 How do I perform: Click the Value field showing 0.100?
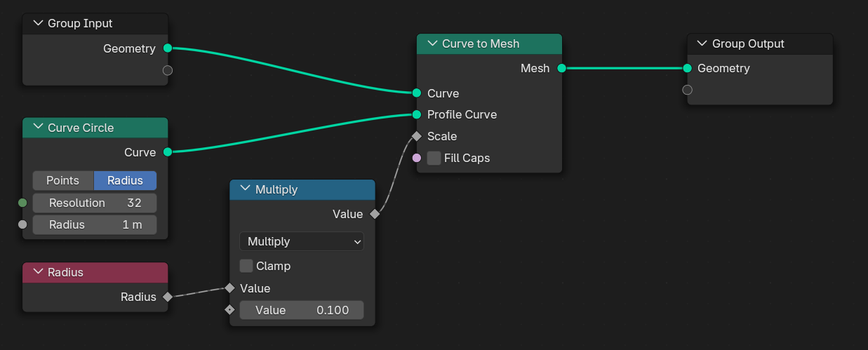click(302, 310)
